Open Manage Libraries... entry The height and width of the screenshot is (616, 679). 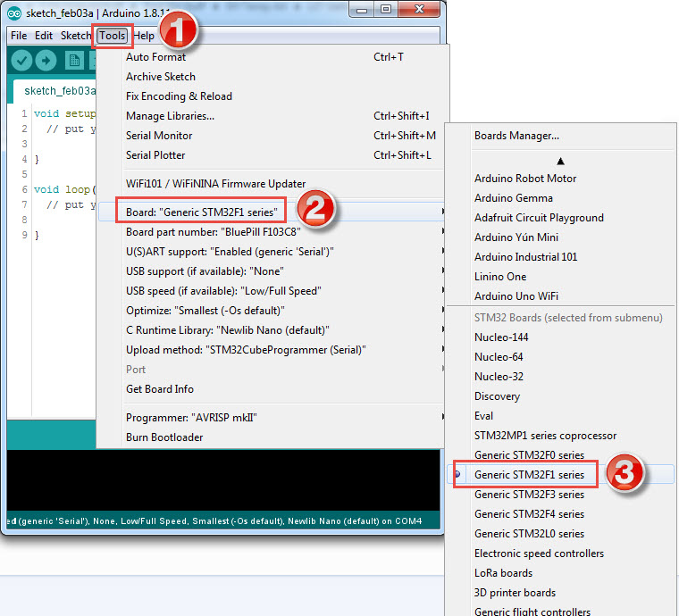pyautogui.click(x=272, y=116)
